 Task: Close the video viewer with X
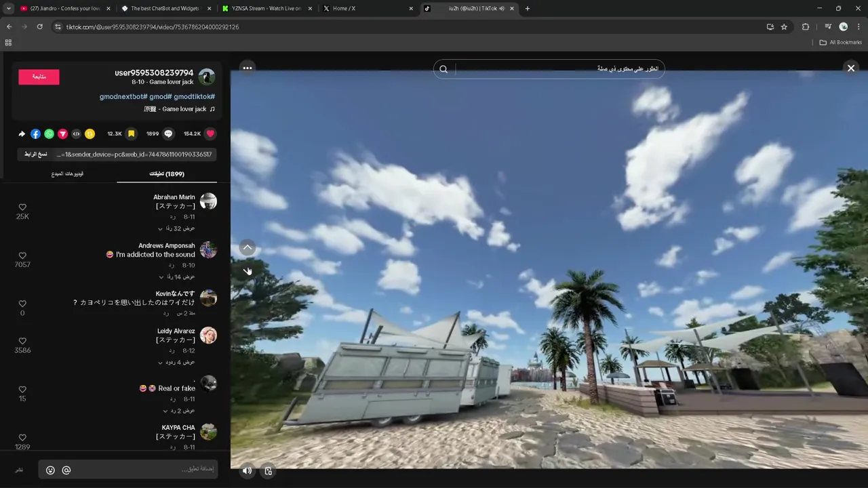pos(851,68)
